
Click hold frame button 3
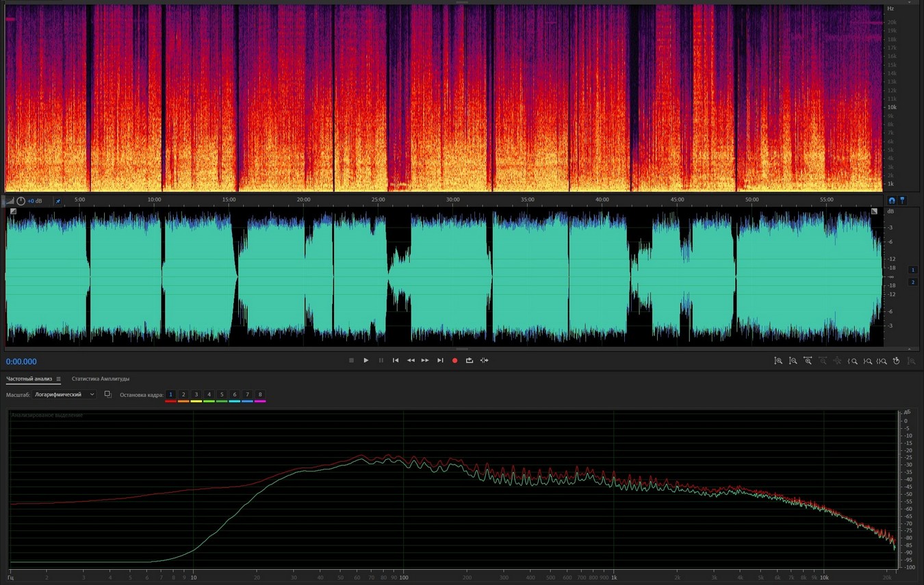pyautogui.click(x=196, y=395)
